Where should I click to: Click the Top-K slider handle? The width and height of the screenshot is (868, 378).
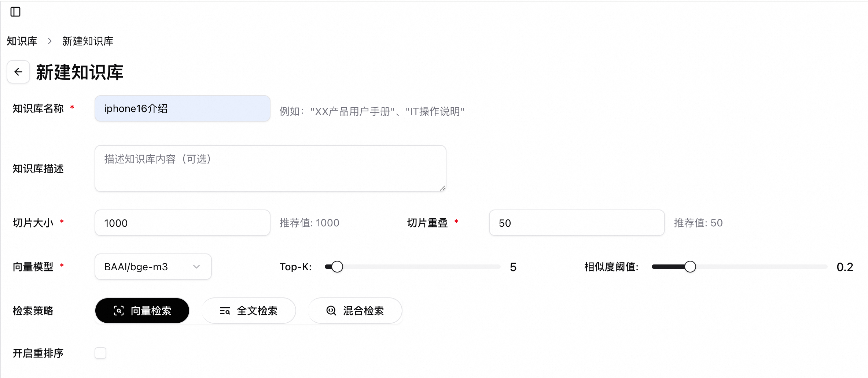coord(337,267)
